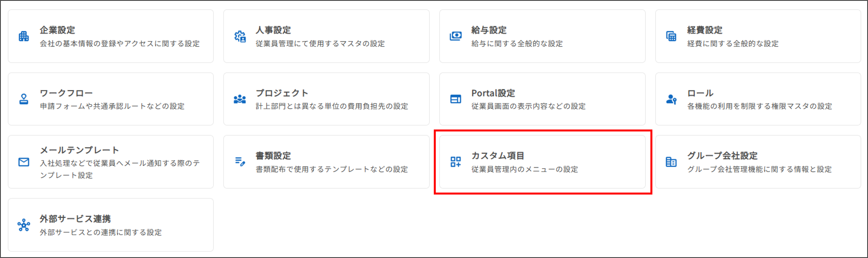
Task: Click the building icon for 企業設定
Action: tap(24, 36)
